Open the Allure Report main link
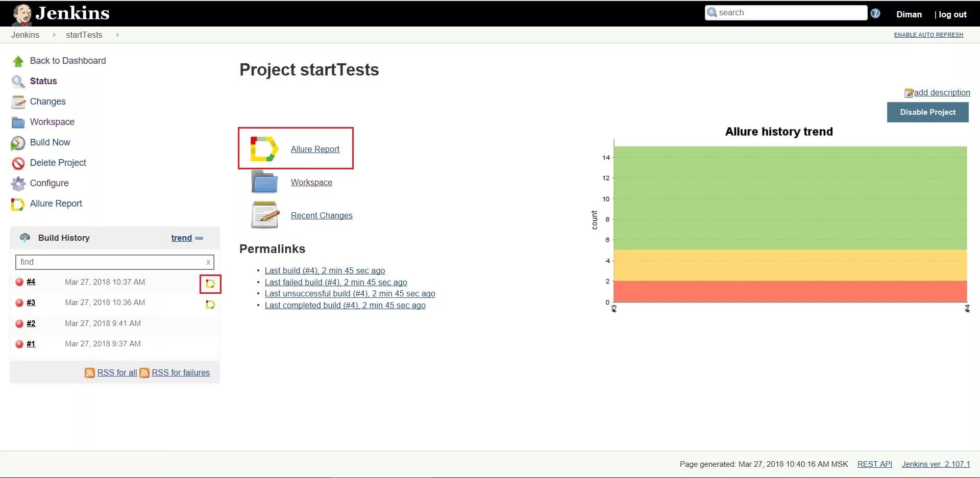Image resolution: width=980 pixels, height=478 pixels. pos(315,149)
